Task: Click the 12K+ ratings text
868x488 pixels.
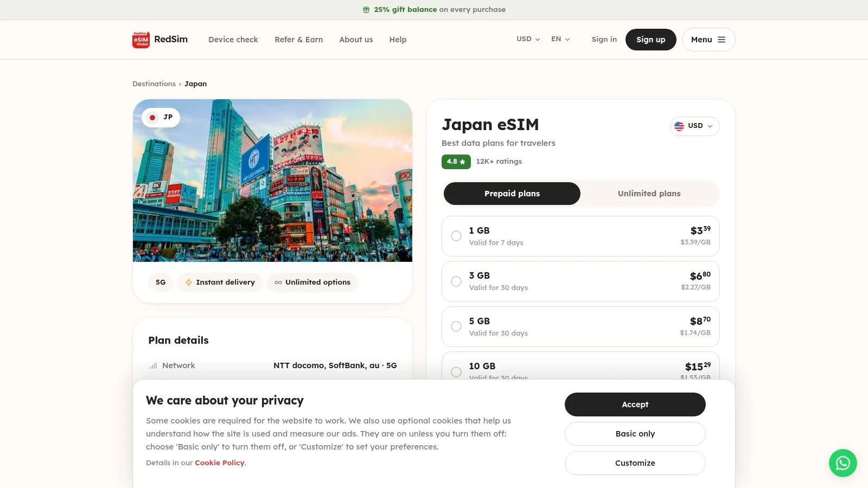Action: 499,162
